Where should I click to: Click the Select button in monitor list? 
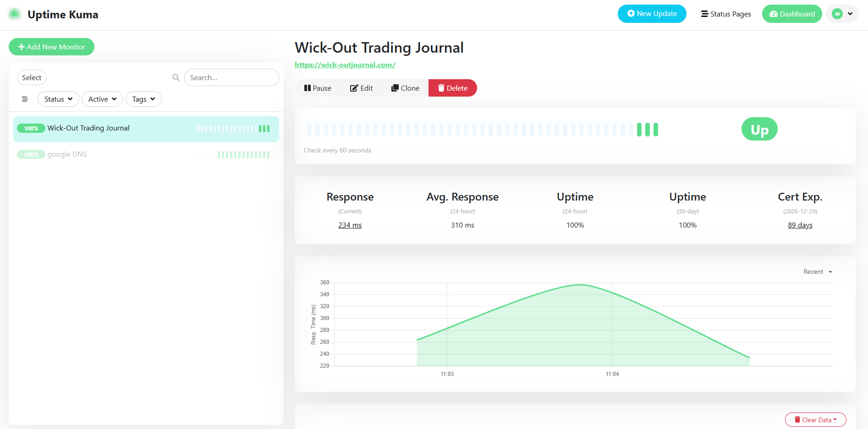point(32,77)
